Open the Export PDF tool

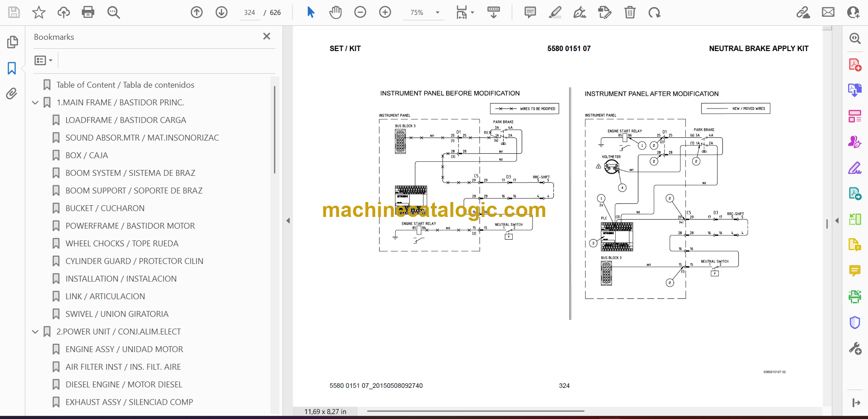click(855, 90)
